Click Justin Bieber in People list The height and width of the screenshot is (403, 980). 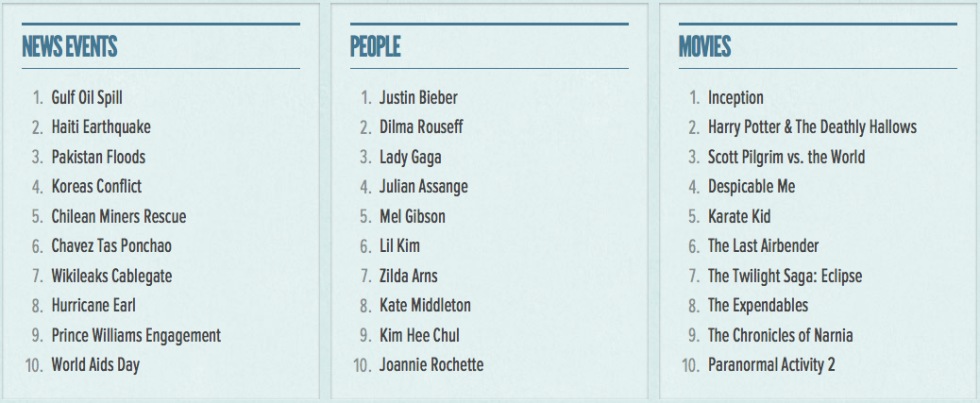(x=418, y=97)
